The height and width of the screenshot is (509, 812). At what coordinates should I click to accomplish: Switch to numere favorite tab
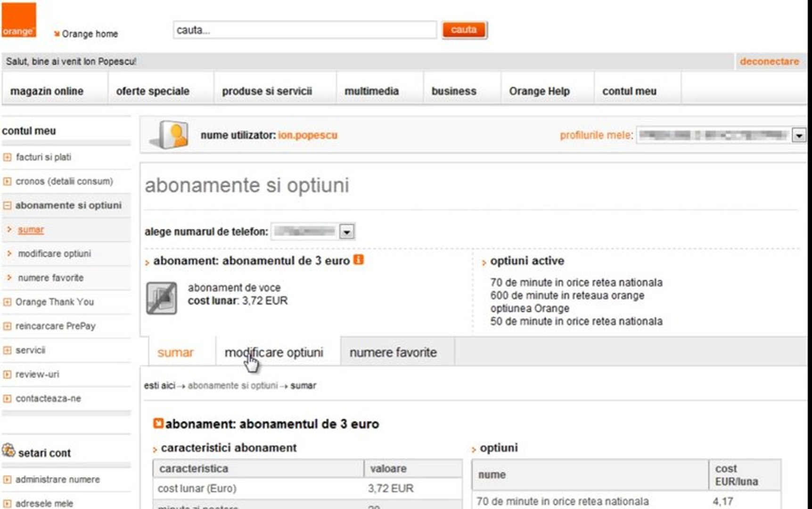click(393, 353)
